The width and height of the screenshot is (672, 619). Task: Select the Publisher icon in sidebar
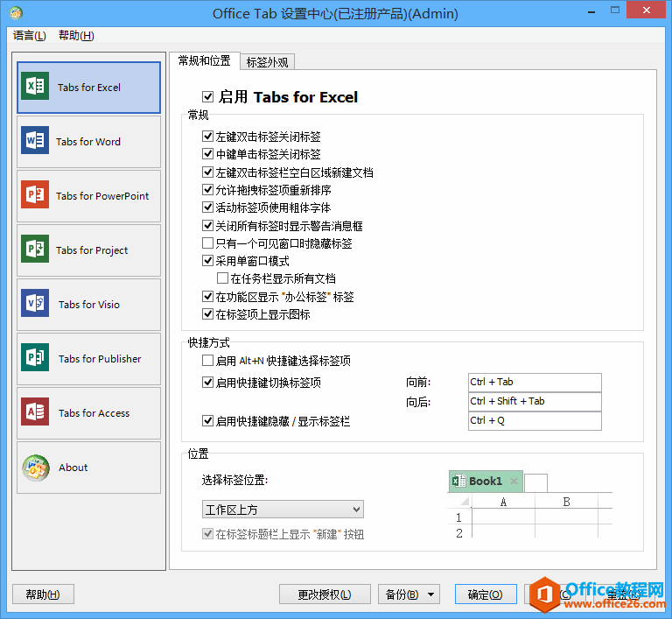tap(35, 357)
